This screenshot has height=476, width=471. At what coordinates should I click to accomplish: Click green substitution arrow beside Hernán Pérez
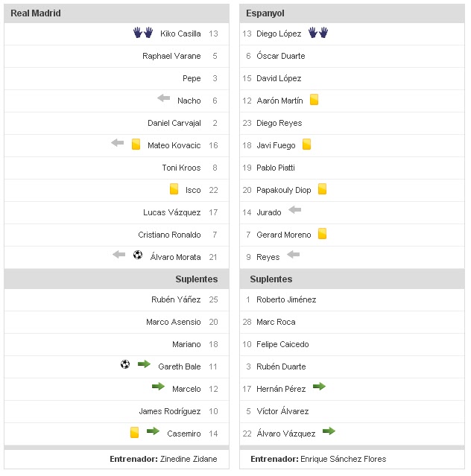[319, 387]
